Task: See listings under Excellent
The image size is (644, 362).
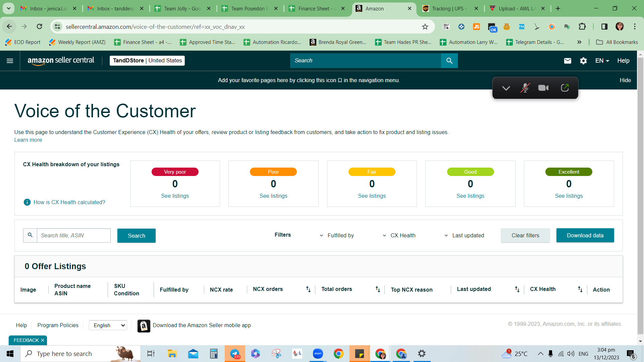Action: click(569, 196)
